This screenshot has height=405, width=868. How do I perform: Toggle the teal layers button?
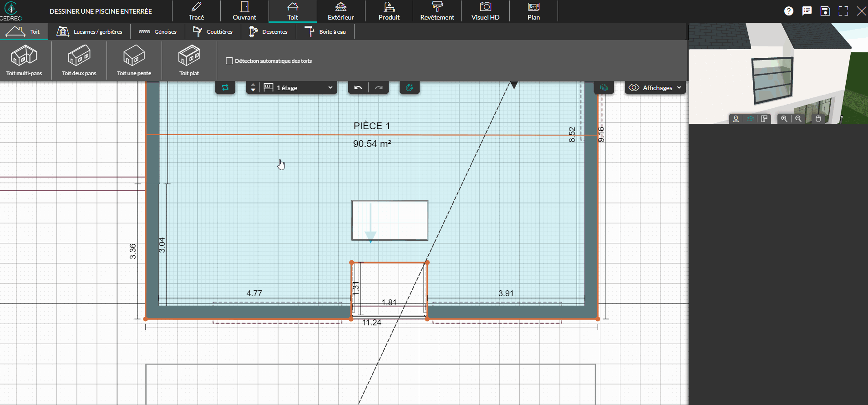604,88
